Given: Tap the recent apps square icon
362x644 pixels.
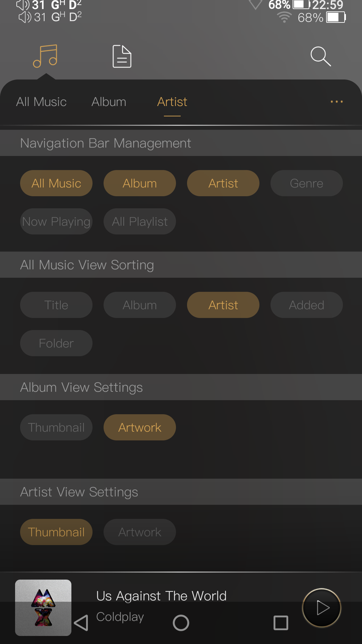Looking at the screenshot, I should coord(281,623).
